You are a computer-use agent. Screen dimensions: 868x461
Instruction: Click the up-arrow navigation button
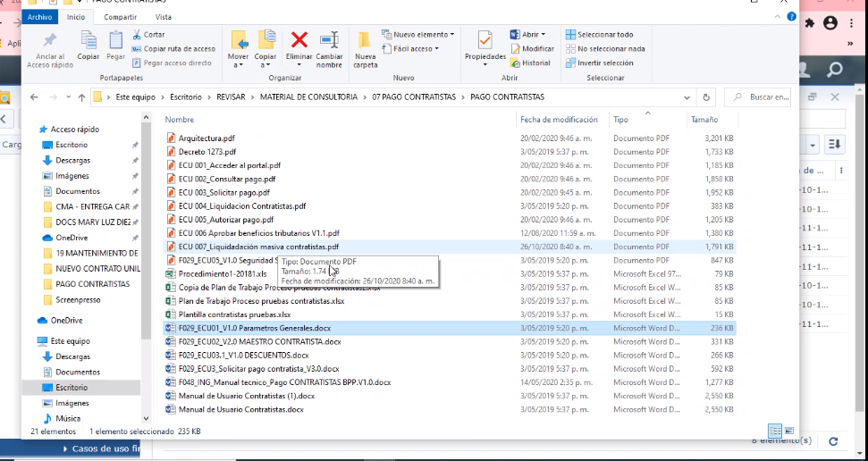click(81, 96)
